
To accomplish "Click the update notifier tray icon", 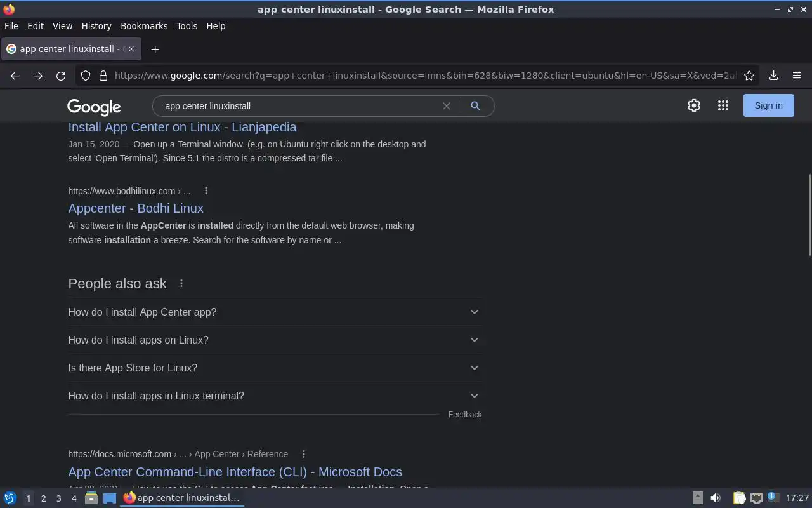I will tap(773, 497).
